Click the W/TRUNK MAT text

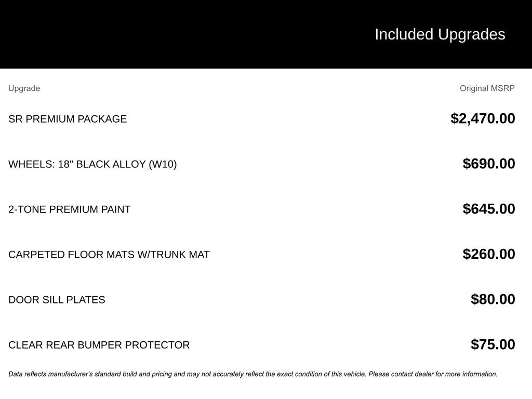pos(174,255)
